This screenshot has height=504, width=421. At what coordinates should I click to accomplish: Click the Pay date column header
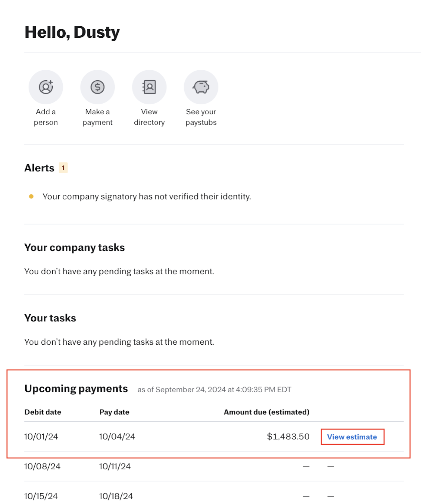coord(114,412)
